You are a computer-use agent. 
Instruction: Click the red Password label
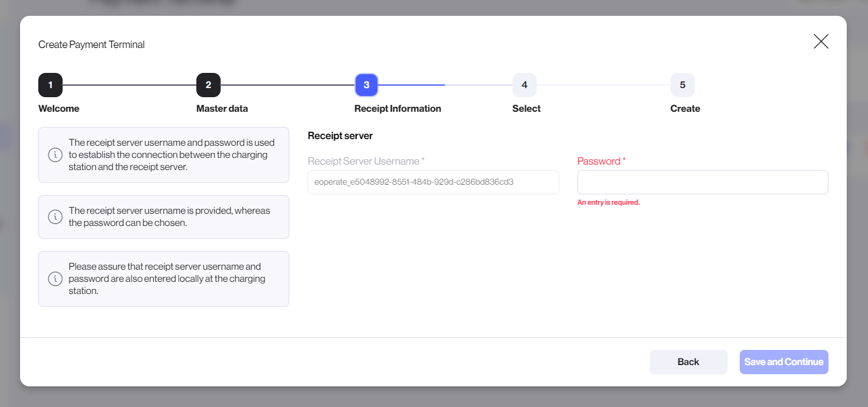[599, 161]
